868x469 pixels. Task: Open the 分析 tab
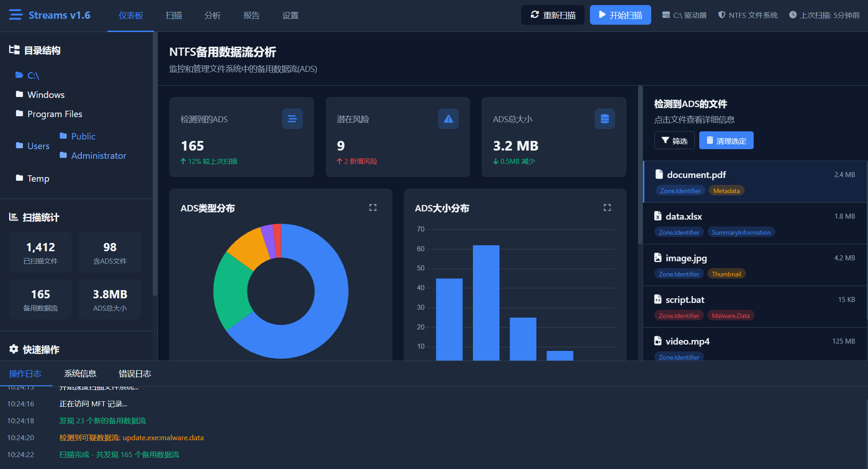click(213, 16)
